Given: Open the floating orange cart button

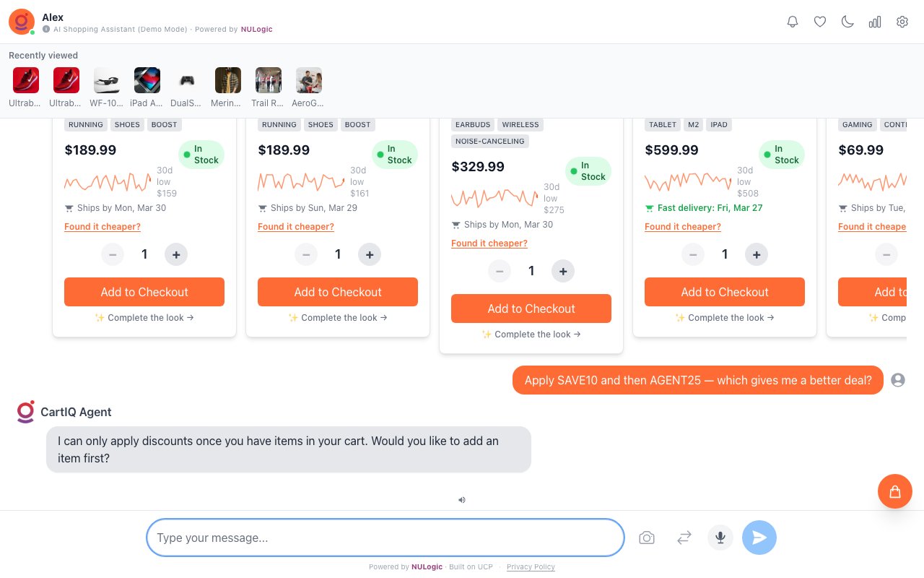Looking at the screenshot, I should tap(894, 491).
